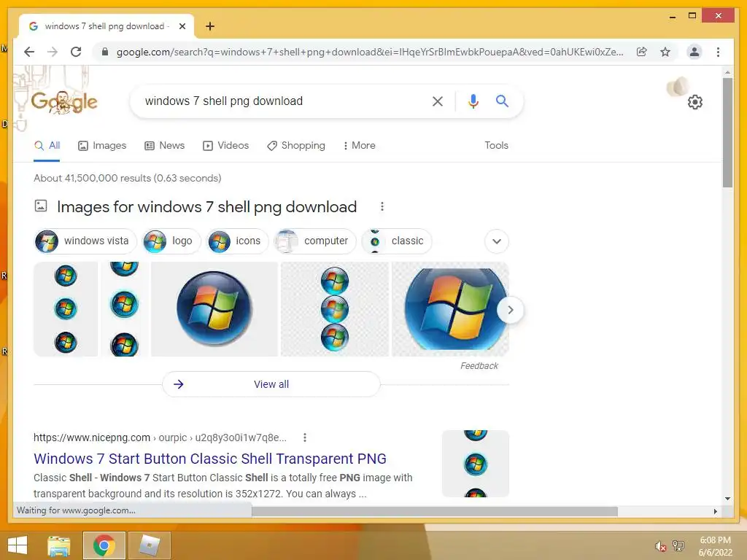Image resolution: width=747 pixels, height=560 pixels.
Task: Bookmark this page with the star icon
Action: coord(665,52)
